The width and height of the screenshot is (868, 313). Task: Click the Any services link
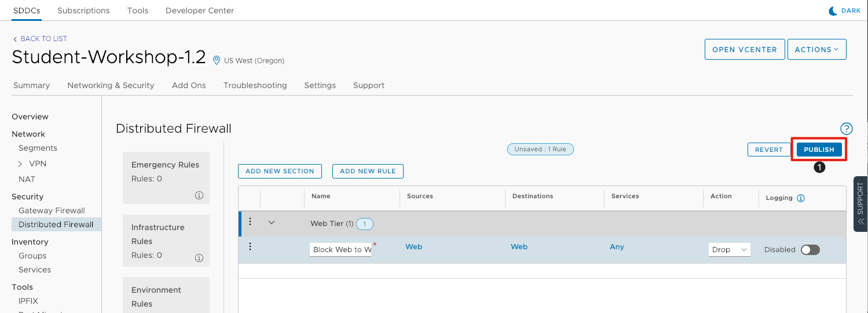click(x=617, y=247)
